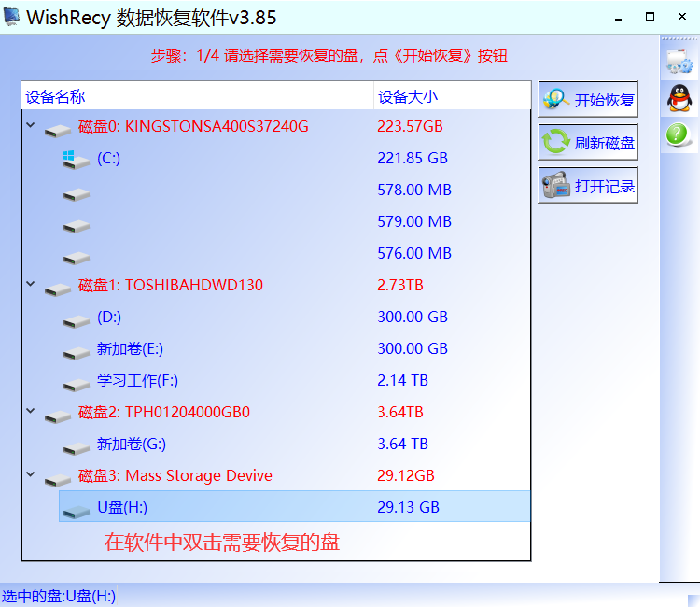Image resolution: width=700 pixels, height=607 pixels.
Task: Click the Windows drive icon beside (C:)
Action: point(76,160)
